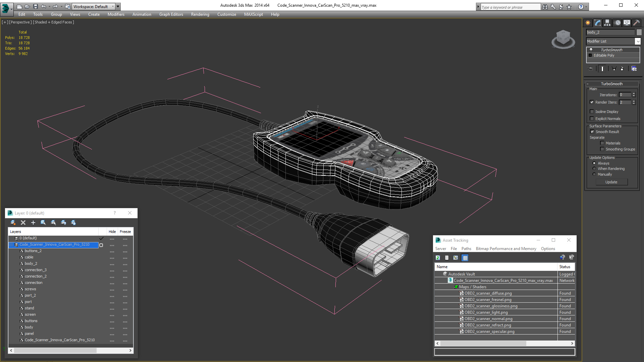This screenshot has width=644, height=362.
Task: Open the Create command panel tab
Action: [x=588, y=23]
